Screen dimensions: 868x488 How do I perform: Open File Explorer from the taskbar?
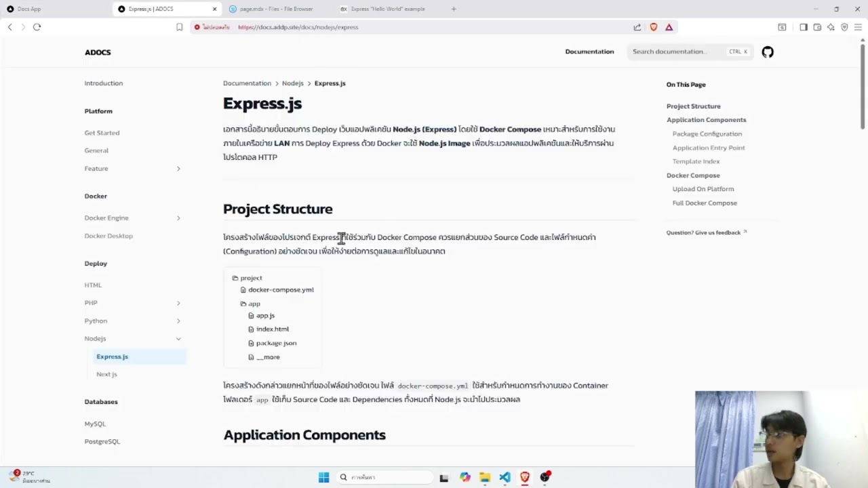click(485, 477)
